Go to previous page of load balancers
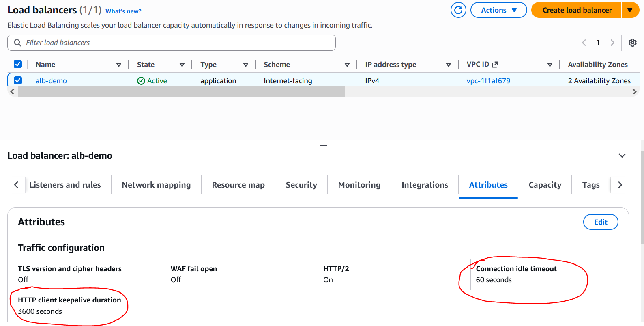Viewport: 644px width, 326px height. pyautogui.click(x=584, y=43)
